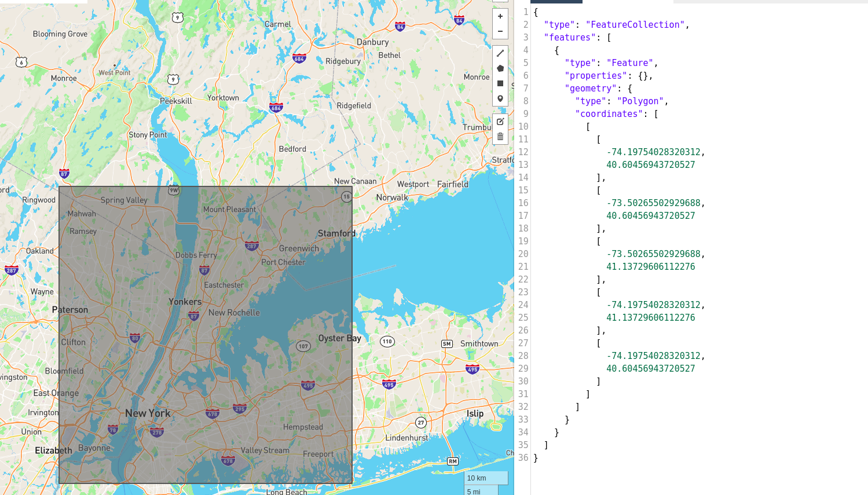Click the Hempstead label
This screenshot has height=495, width=868.
303,427
